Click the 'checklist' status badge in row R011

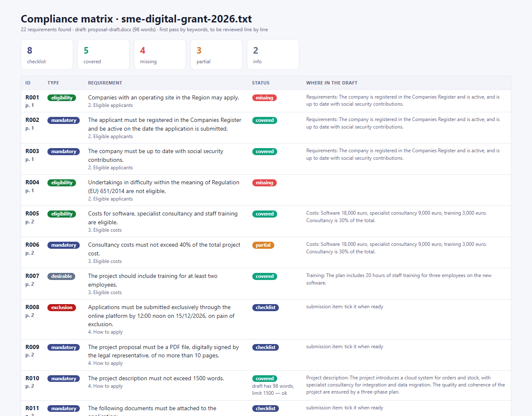(266, 409)
